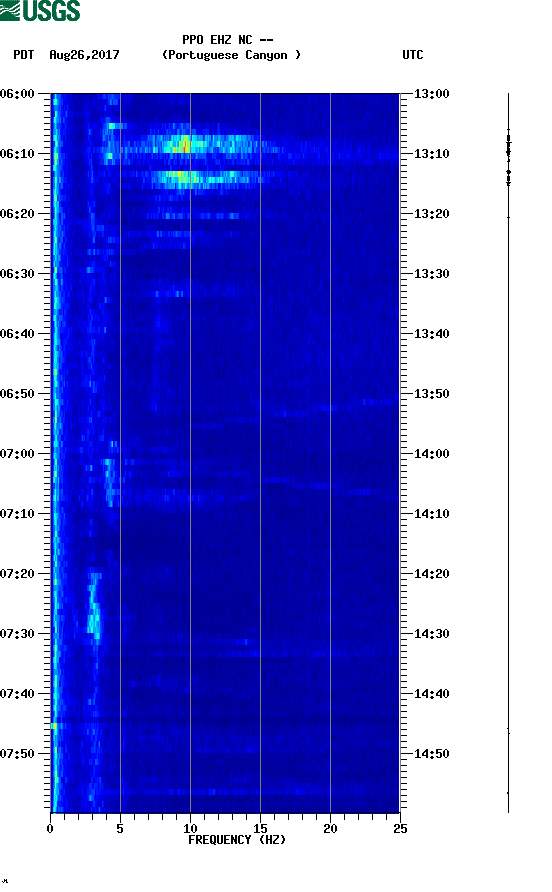Click the 13:40 UTC time label
This screenshot has height=892, width=552.
pos(431,334)
